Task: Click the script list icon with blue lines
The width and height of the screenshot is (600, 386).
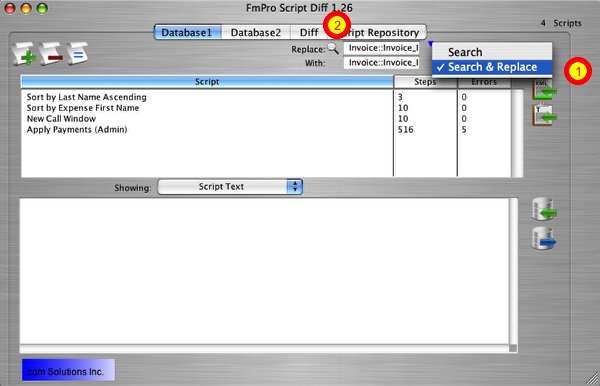Action: click(77, 54)
